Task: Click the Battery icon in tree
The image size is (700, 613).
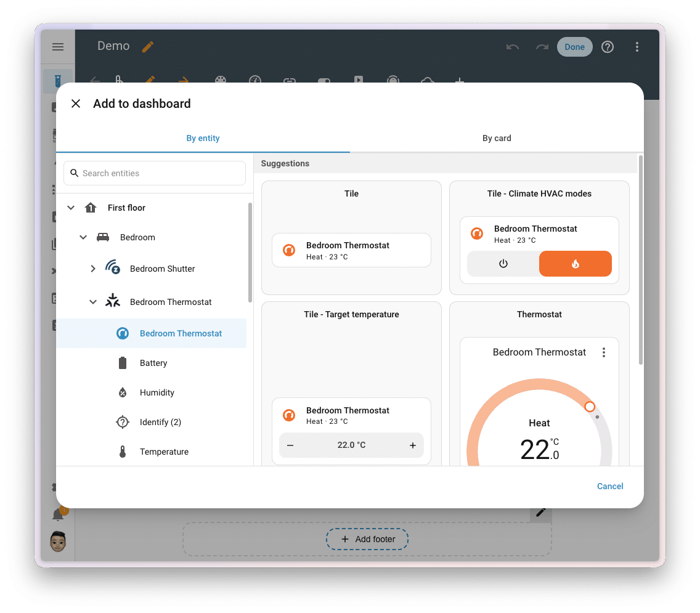Action: coord(123,363)
